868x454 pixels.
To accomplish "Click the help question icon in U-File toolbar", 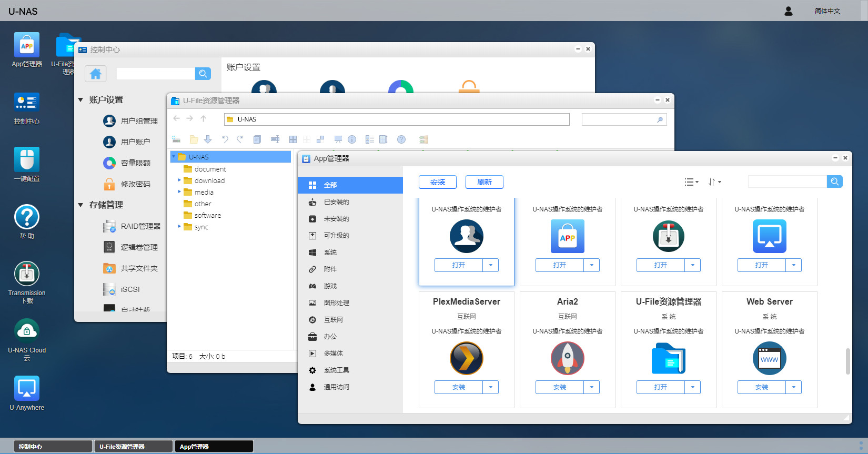I will pyautogui.click(x=401, y=139).
